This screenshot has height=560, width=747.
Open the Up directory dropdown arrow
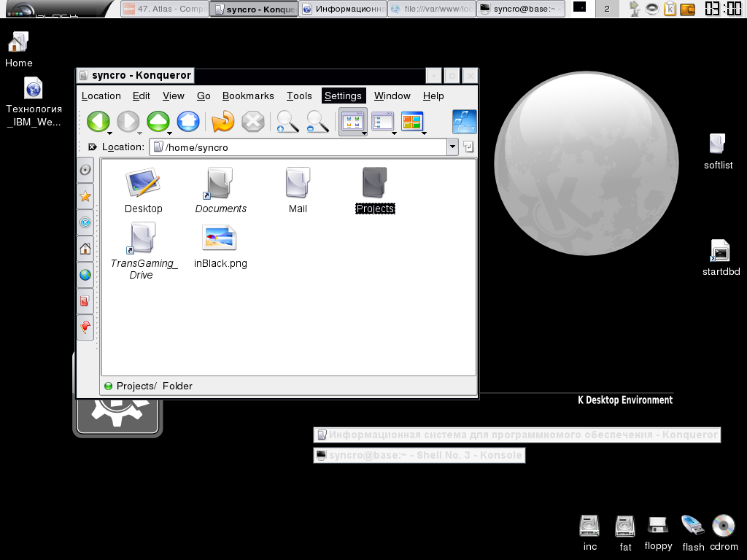[169, 133]
